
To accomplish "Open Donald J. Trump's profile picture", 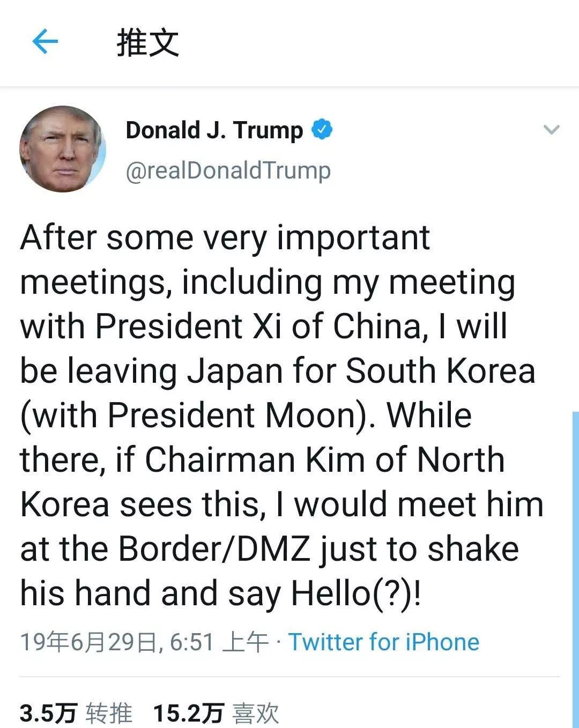I will (x=63, y=149).
